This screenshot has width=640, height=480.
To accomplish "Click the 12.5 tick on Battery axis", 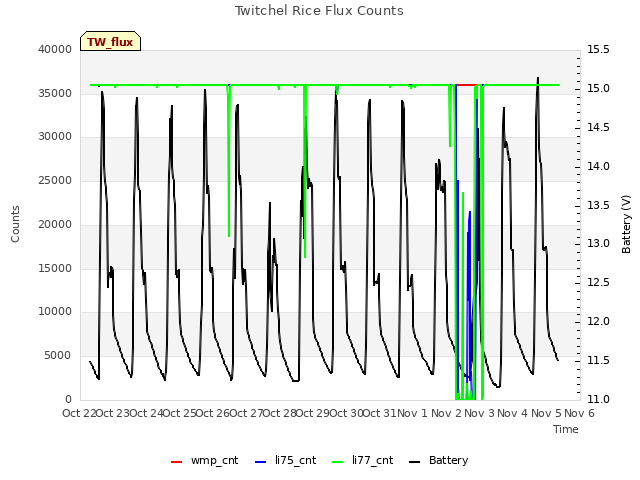I will click(x=598, y=282).
